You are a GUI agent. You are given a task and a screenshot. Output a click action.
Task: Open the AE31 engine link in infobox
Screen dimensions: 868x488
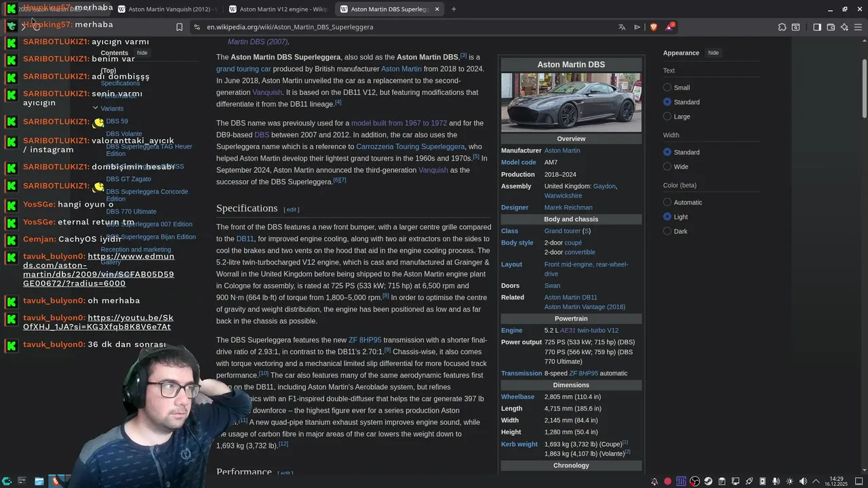click(568, 331)
